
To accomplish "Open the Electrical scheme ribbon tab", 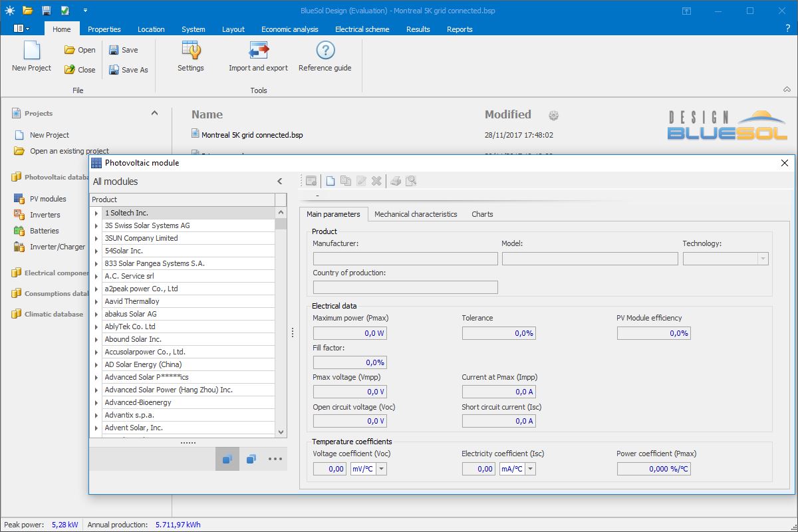I will [362, 29].
